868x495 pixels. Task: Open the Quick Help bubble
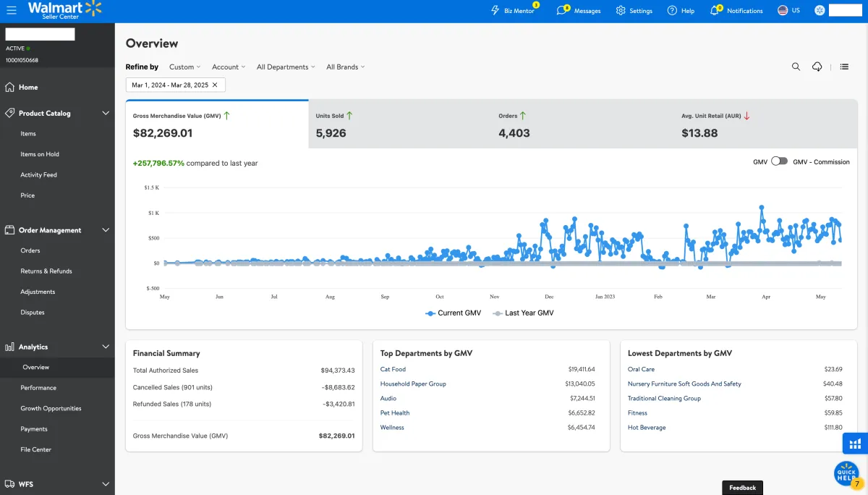pyautogui.click(x=846, y=473)
